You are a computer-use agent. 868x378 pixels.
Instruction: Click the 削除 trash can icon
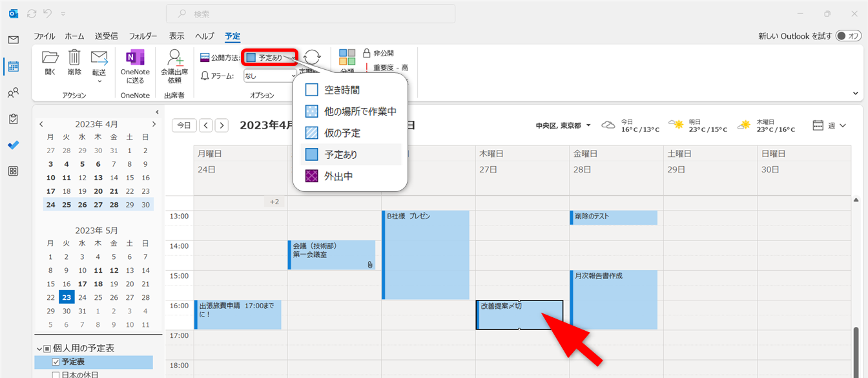point(75,63)
